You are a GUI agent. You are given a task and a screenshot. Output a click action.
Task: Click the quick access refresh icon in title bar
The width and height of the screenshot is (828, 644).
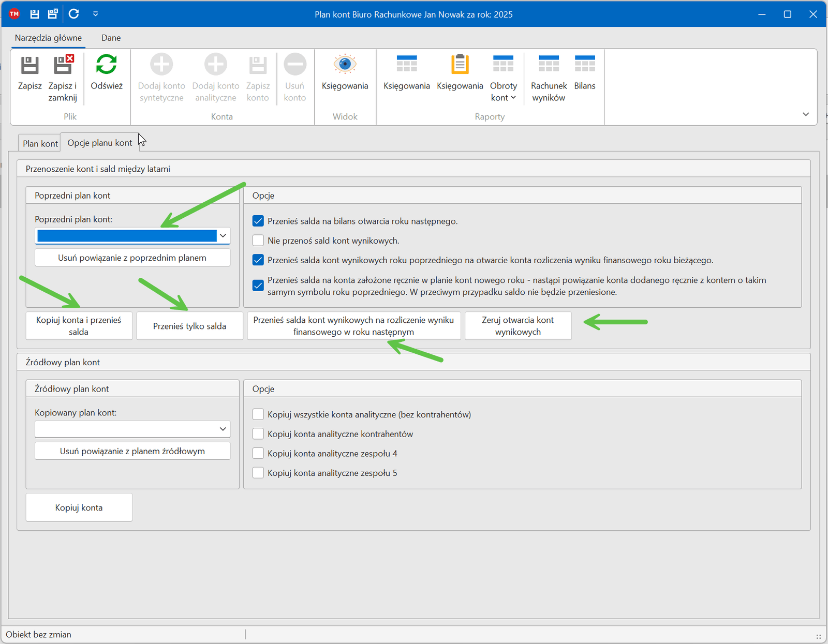click(x=73, y=14)
